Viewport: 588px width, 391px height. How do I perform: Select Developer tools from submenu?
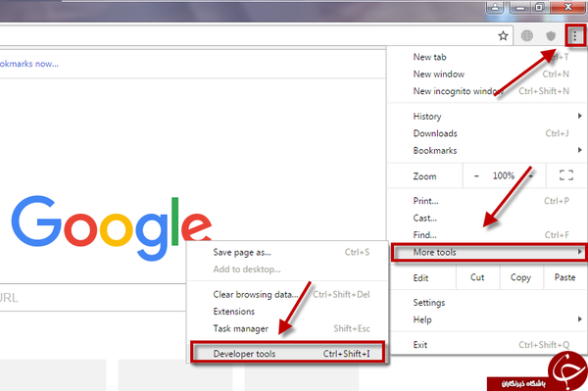click(287, 354)
